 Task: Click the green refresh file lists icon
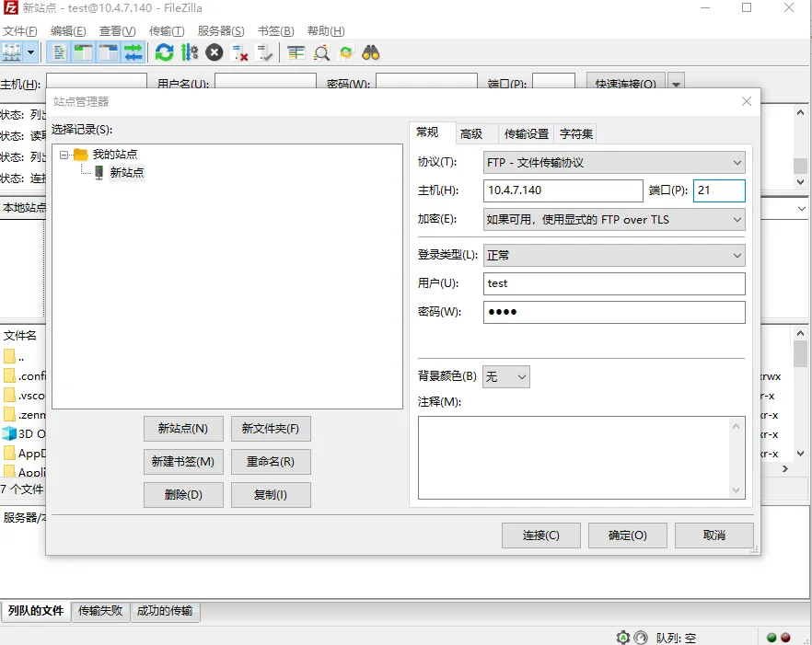[165, 52]
